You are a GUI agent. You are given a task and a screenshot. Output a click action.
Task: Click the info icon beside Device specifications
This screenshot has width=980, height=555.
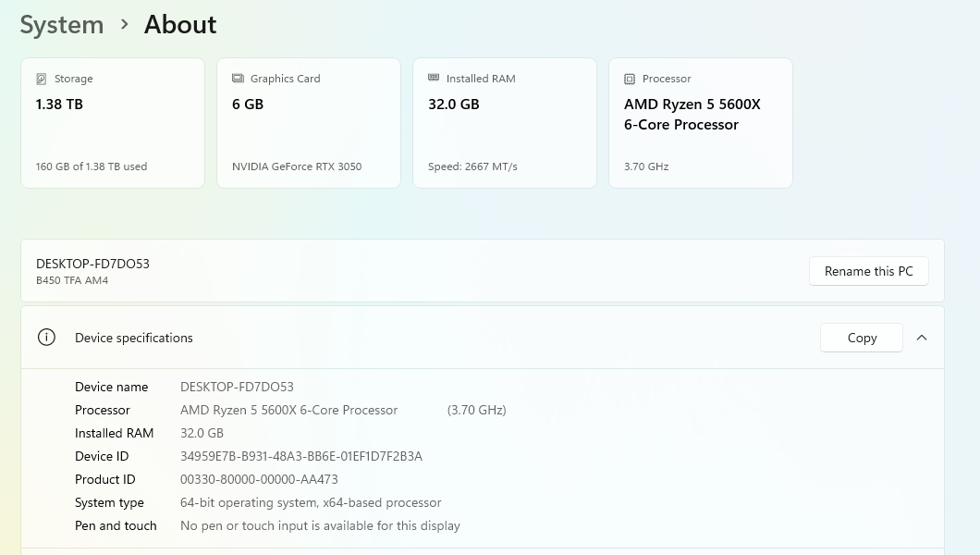[x=46, y=337]
